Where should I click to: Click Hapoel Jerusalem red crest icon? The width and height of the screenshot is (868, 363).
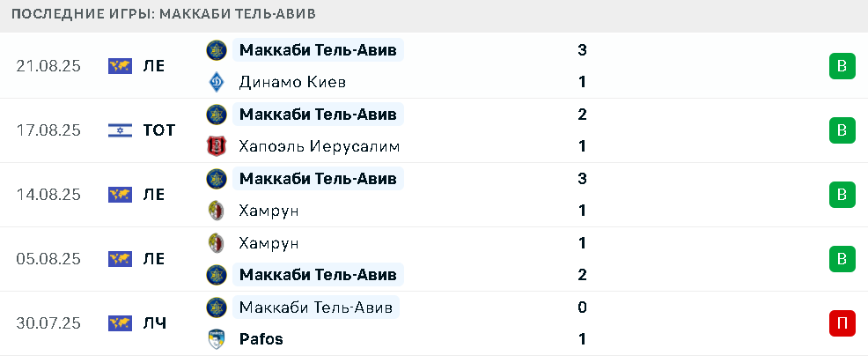[216, 146]
